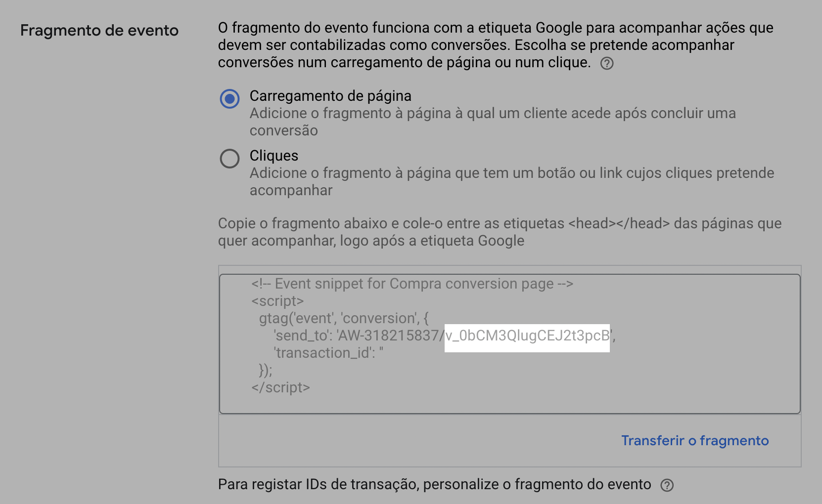Click description mentioning 'botão ou link cujos cliques'
822x504 pixels.
click(x=512, y=181)
